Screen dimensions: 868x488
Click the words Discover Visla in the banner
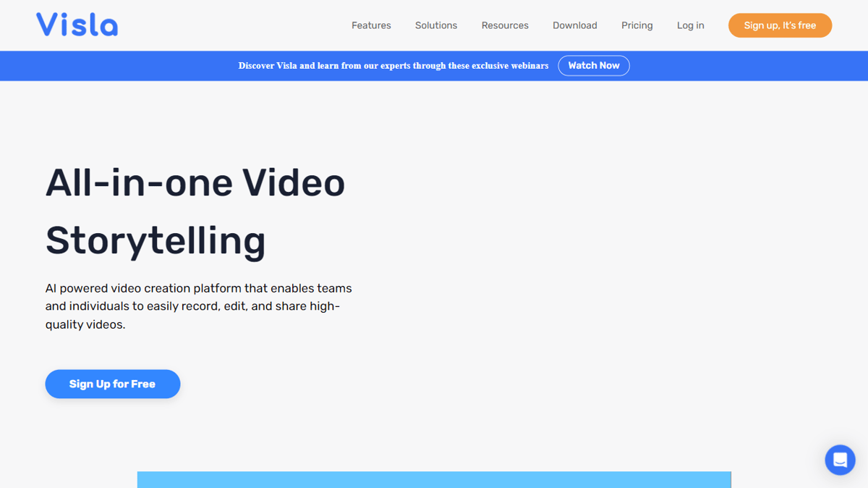pyautogui.click(x=268, y=66)
